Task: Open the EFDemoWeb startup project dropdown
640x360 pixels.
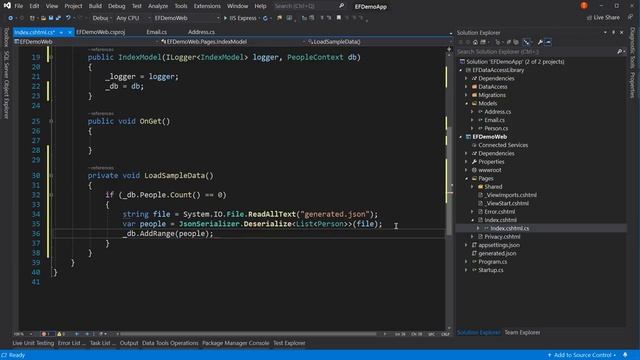Action: tap(186, 18)
